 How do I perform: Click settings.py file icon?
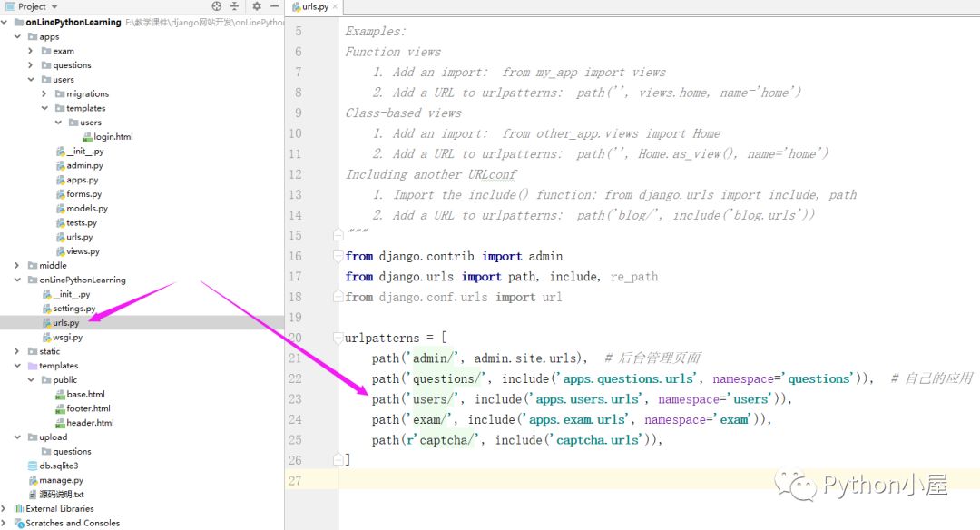[x=47, y=309]
